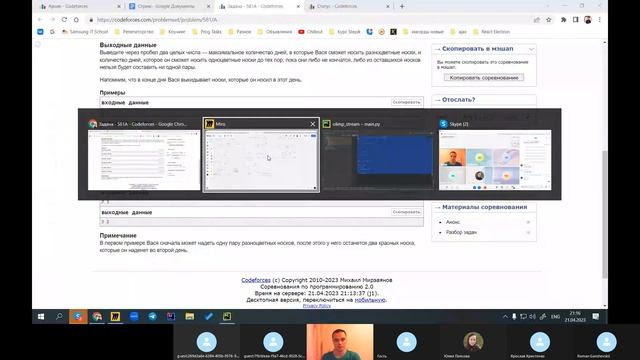Share this page icon in address bar
The height and width of the screenshot is (360, 640).
point(537,20)
